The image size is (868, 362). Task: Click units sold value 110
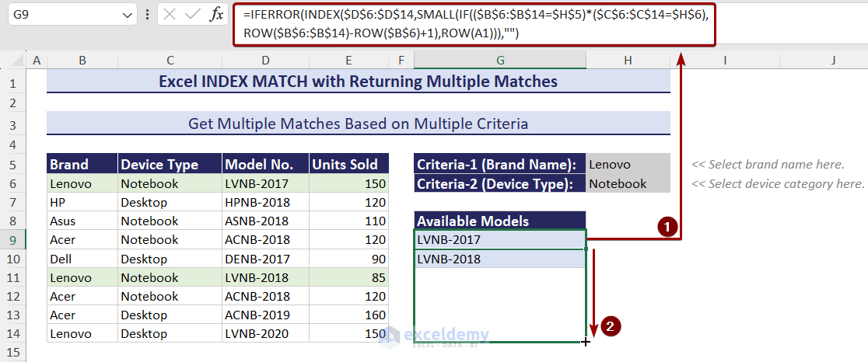coord(348,221)
